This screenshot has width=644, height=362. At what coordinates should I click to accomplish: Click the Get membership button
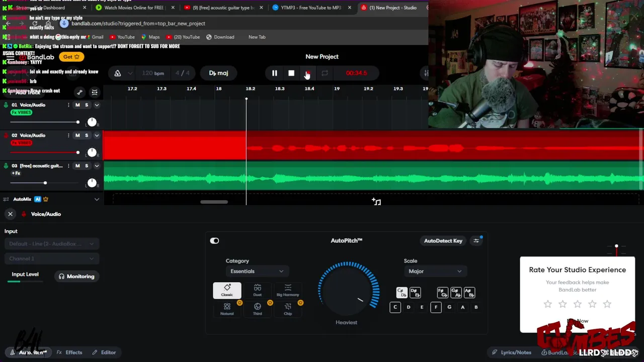coord(71,57)
